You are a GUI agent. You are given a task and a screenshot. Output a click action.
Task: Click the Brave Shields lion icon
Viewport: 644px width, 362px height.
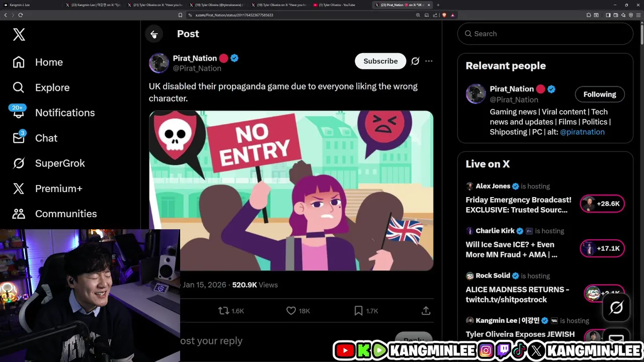point(444,15)
